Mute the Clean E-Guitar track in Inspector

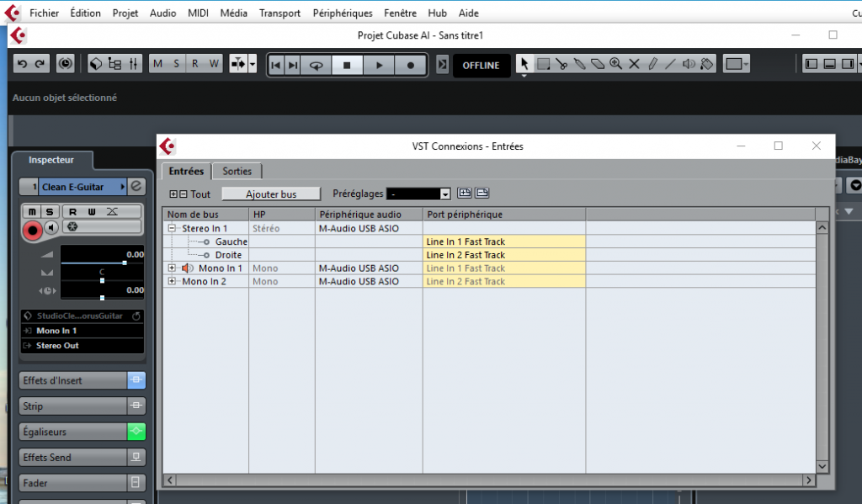[32, 211]
